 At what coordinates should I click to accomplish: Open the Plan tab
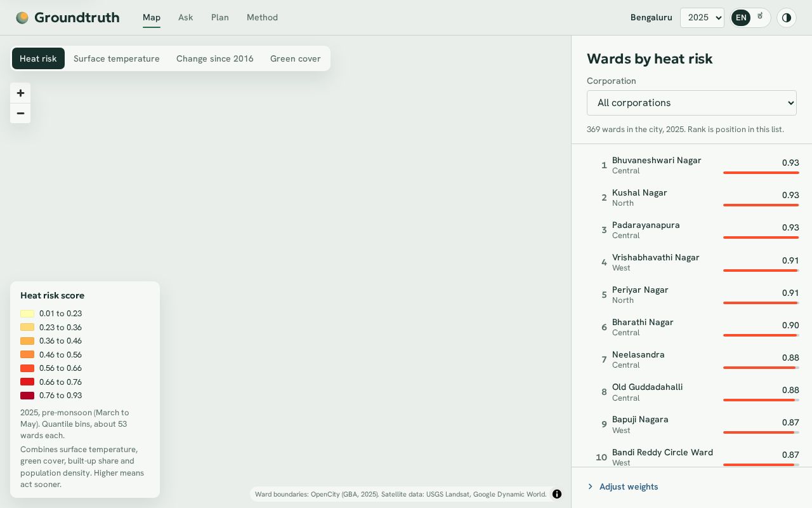coord(220,18)
